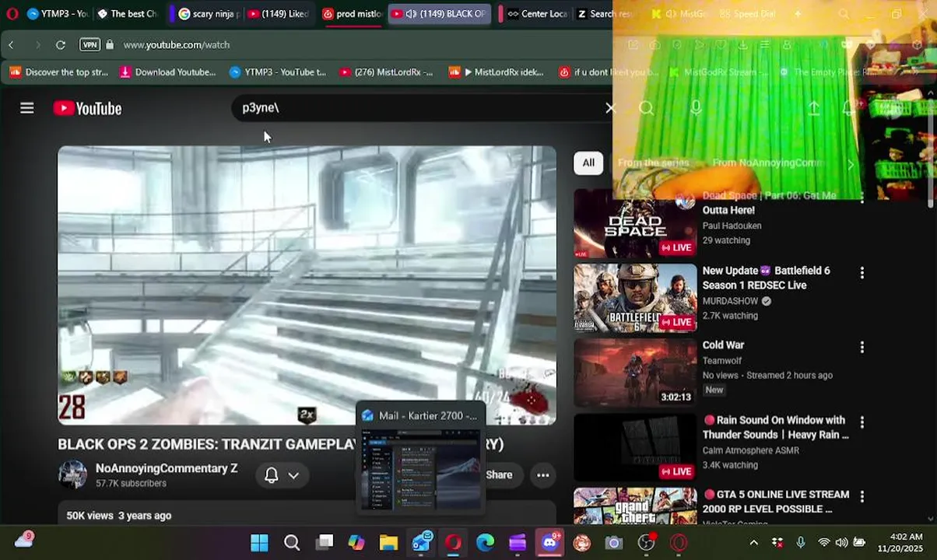Image resolution: width=937 pixels, height=560 pixels.
Task: Open 'Discover the top str...' bookmark
Action: point(59,72)
